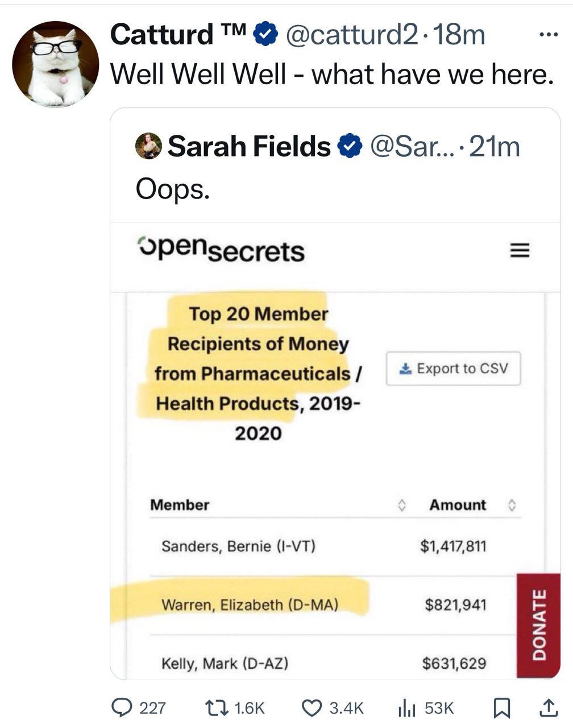Bookmark this tweet
Image resolution: width=573 pixels, height=728 pixels.
pos(501,707)
